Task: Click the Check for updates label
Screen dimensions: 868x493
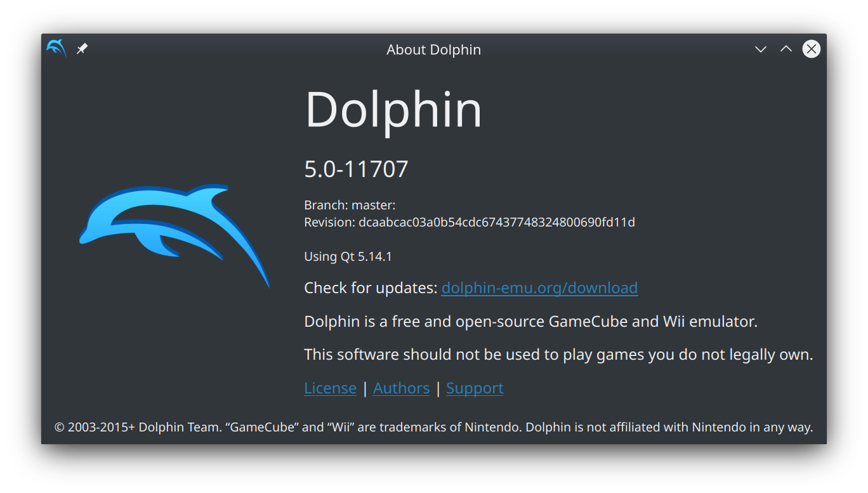Action: coord(371,287)
